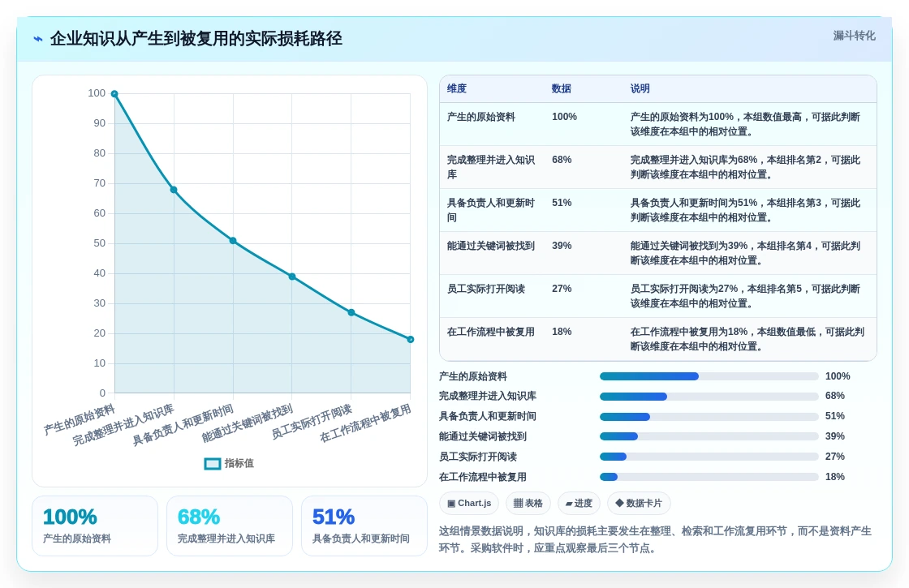Click chart data point at value 27
909x588 pixels.
coord(351,313)
